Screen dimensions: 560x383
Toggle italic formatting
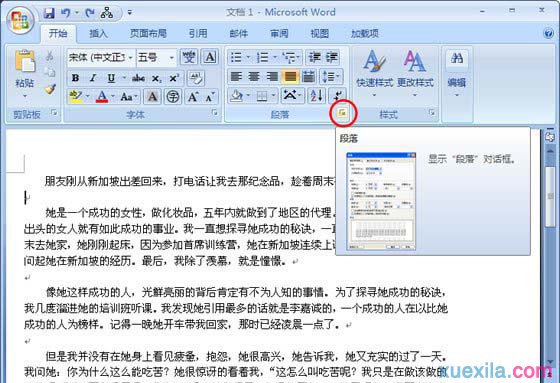[93, 78]
